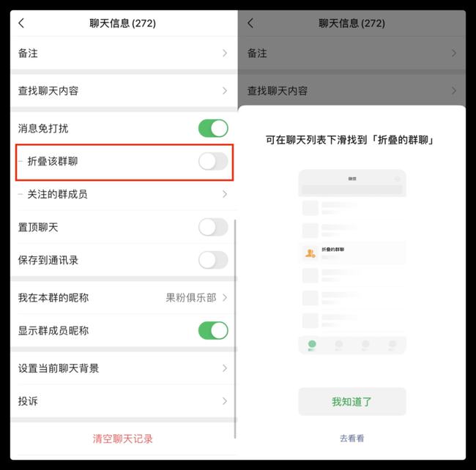This screenshot has width=476, height=470.
Task: Open 投诉 complaint entry
Action: [x=124, y=401]
